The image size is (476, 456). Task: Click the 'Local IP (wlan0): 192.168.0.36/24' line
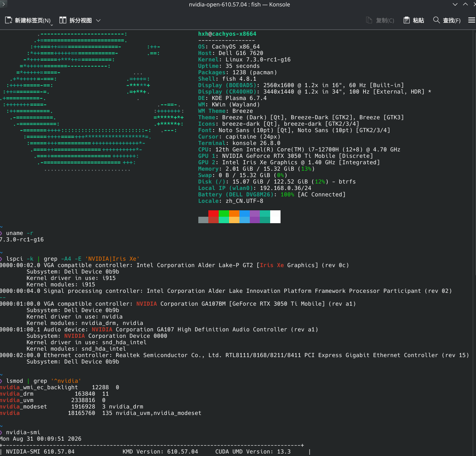coord(255,188)
